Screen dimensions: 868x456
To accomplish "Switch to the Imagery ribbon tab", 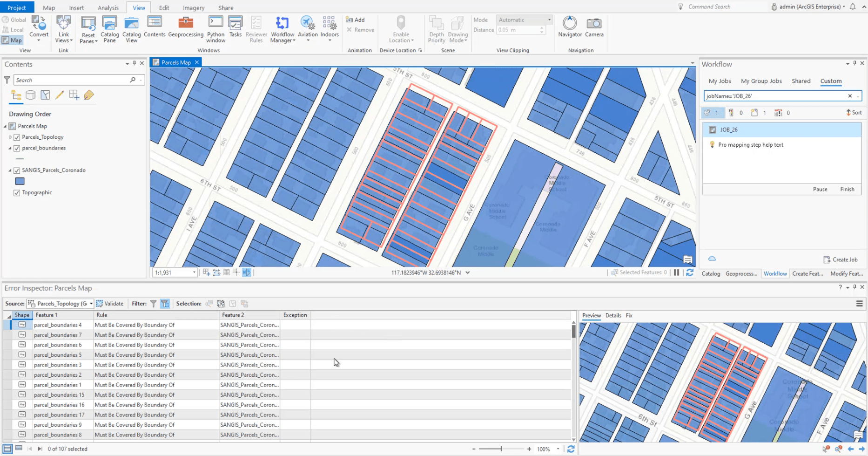I will pos(194,7).
